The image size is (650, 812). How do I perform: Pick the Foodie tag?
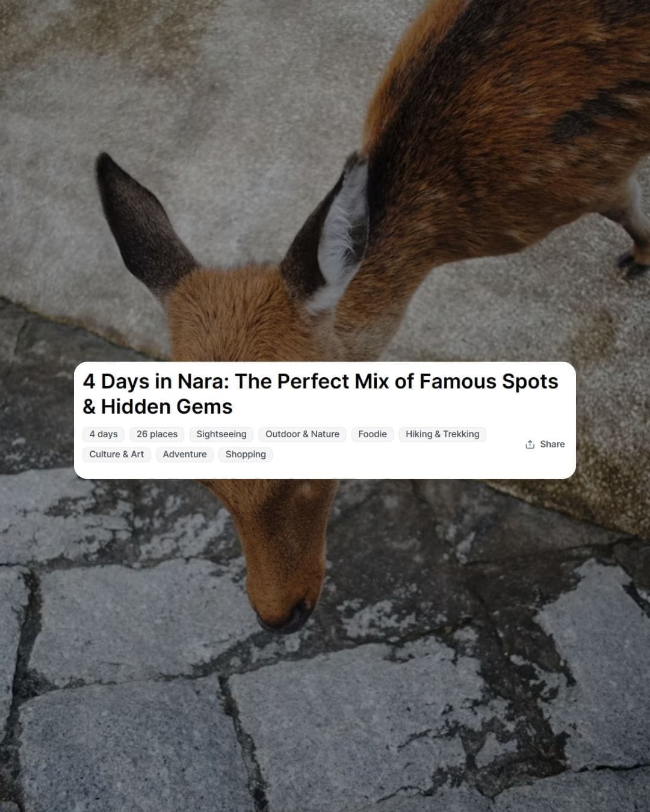[373, 434]
